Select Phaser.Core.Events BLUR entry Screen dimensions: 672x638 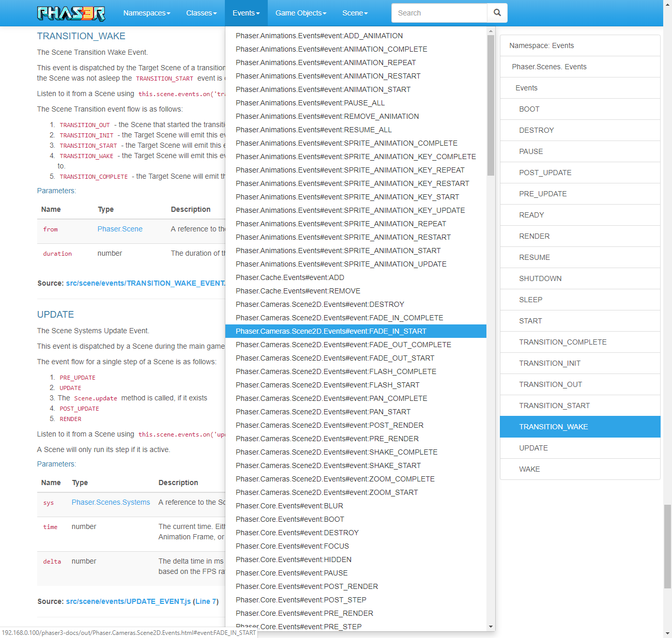click(289, 506)
